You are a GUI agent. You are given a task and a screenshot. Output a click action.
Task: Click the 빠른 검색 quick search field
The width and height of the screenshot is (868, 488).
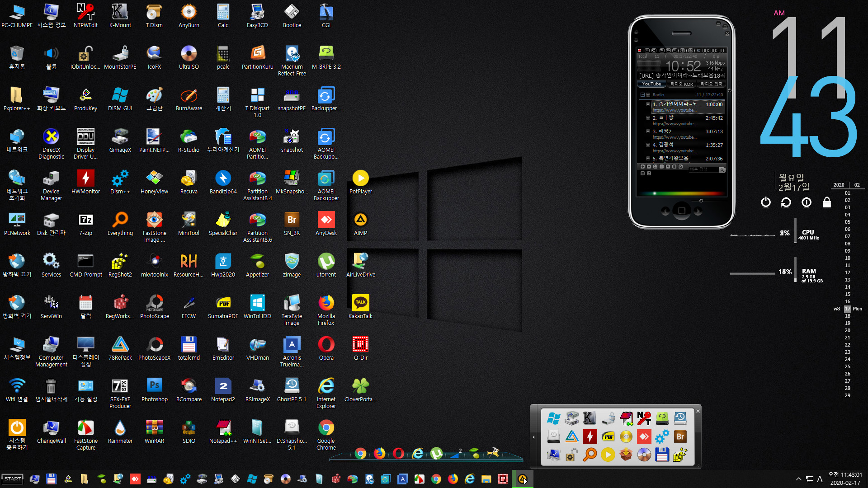tap(703, 170)
